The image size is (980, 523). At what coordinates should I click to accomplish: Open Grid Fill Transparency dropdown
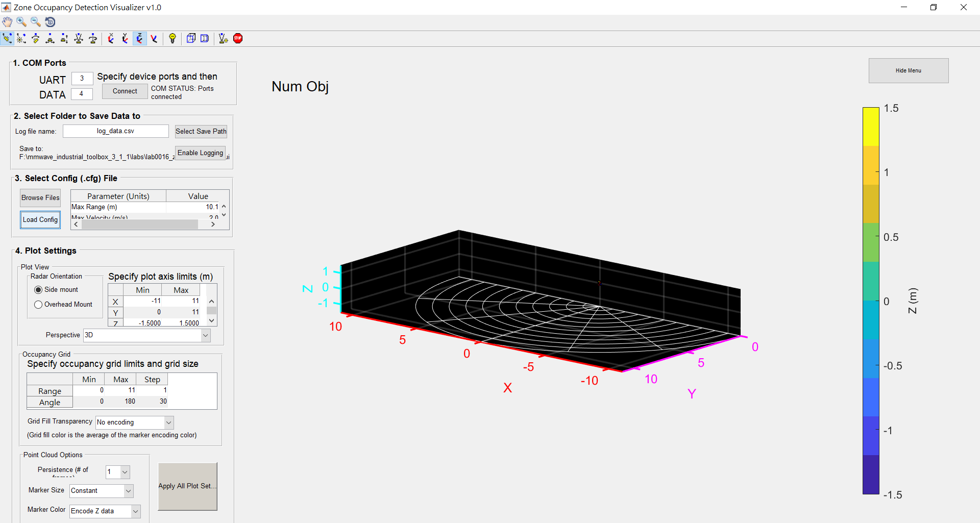[x=168, y=422]
